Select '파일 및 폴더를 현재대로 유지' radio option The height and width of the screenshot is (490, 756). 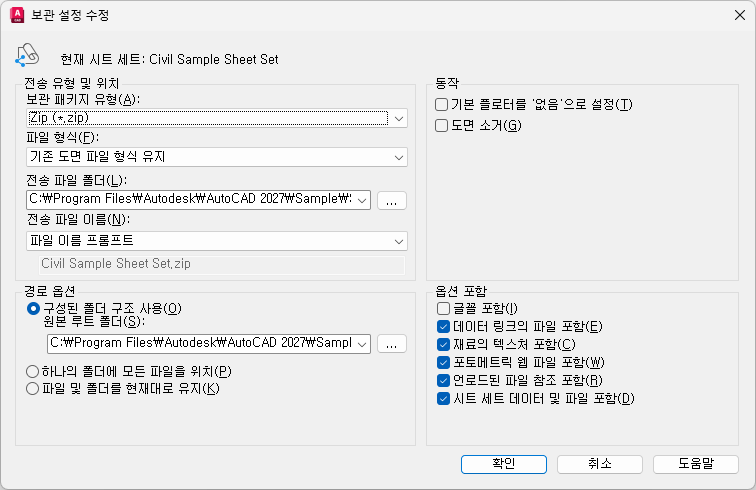click(x=33, y=388)
